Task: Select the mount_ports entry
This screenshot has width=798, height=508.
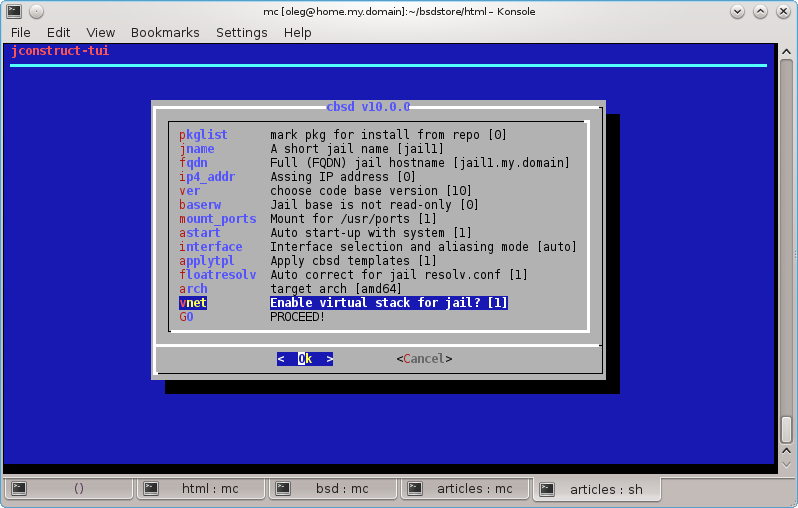Action: [x=307, y=219]
